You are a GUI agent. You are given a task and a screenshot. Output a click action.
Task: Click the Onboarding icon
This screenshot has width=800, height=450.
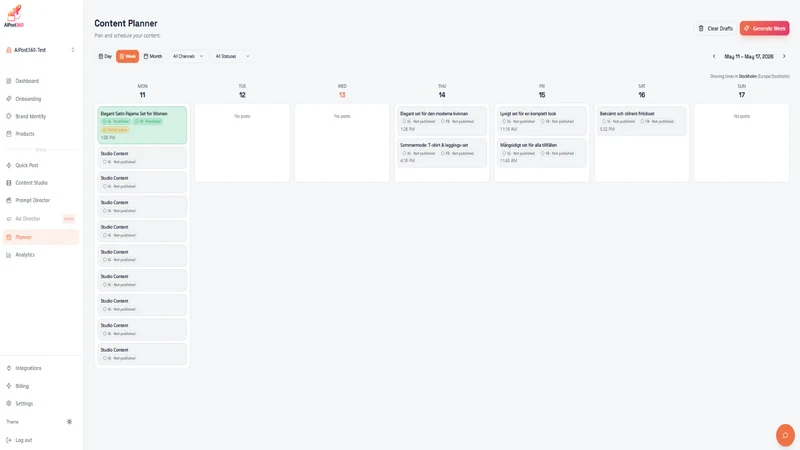pos(9,99)
